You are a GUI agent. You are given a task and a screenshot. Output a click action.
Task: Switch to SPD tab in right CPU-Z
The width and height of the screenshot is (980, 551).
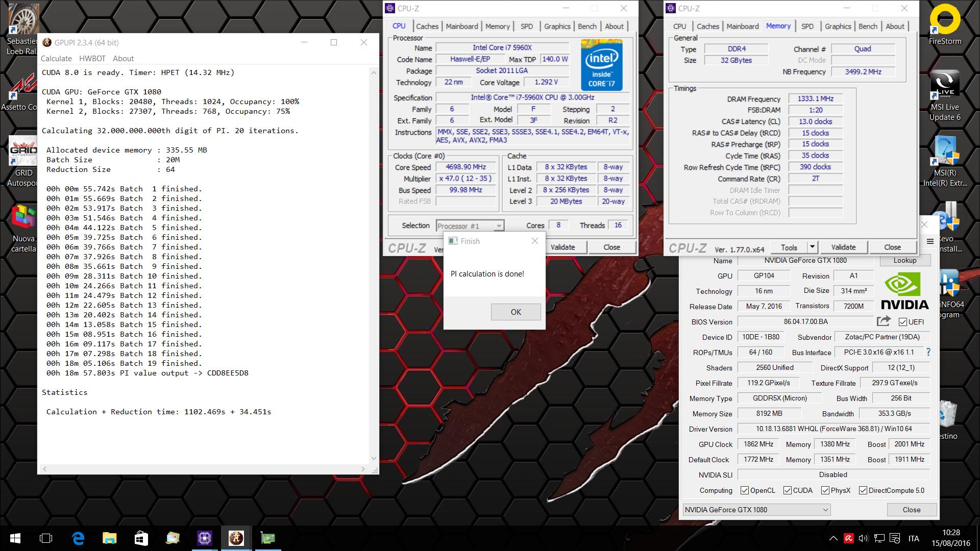807,27
